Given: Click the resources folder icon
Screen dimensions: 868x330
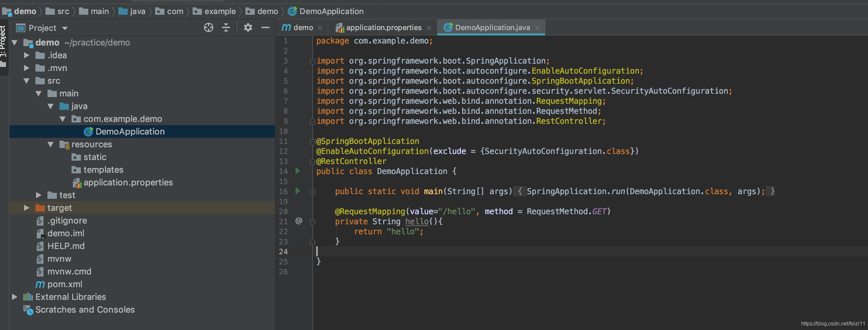Looking at the screenshot, I should (64, 145).
